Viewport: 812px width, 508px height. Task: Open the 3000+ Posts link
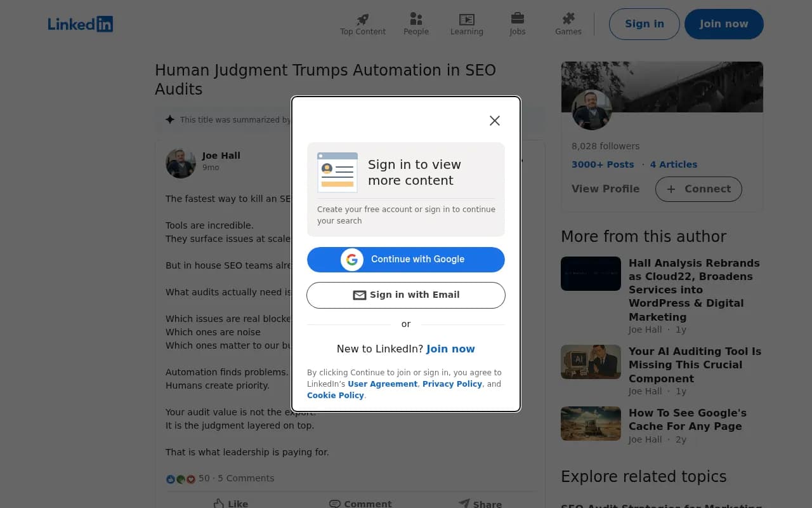tap(603, 164)
